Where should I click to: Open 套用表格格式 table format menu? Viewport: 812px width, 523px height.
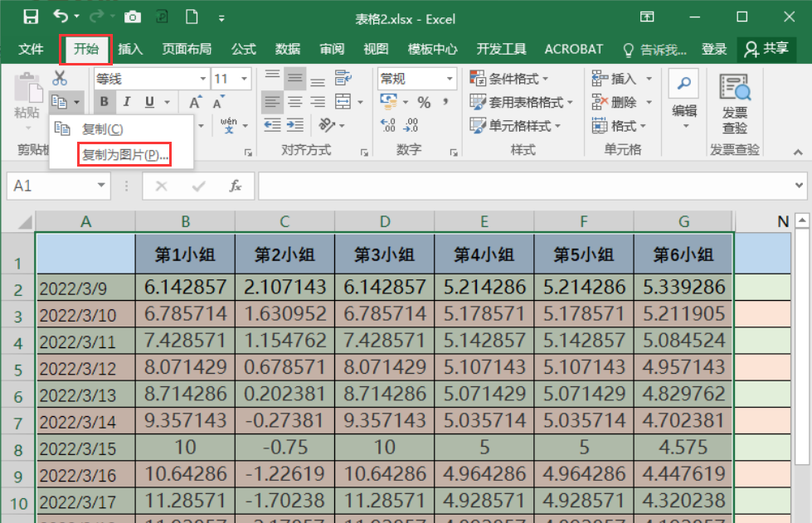[x=521, y=102]
